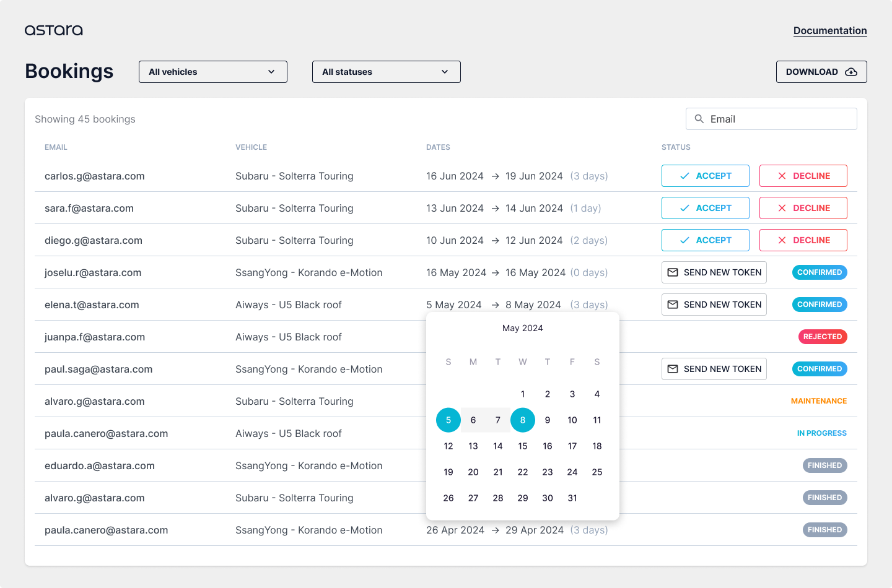Viewport: 892px width, 588px height.
Task: Pick May 15 in the calendar
Action: (x=523, y=446)
